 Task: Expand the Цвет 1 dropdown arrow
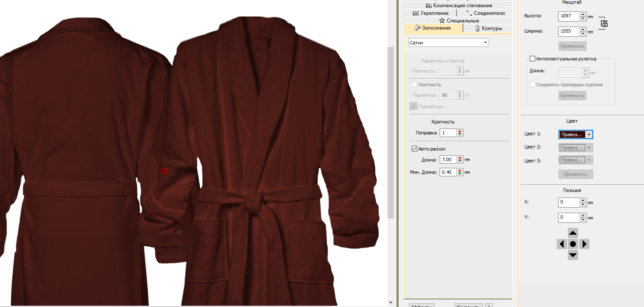[589, 134]
